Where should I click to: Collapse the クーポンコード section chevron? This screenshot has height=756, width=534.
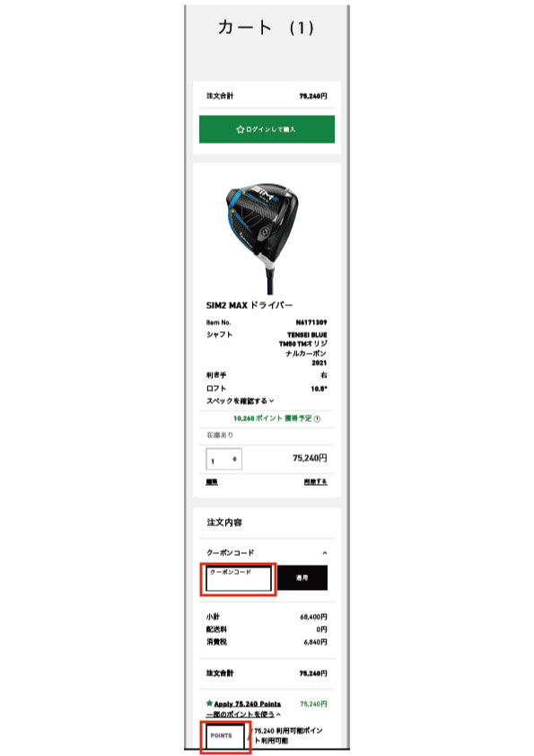tap(325, 553)
